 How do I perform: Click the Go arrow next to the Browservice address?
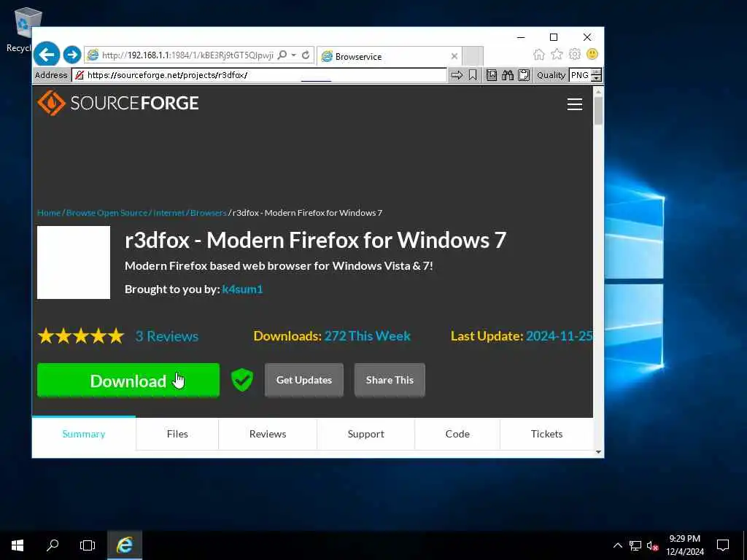(x=457, y=75)
